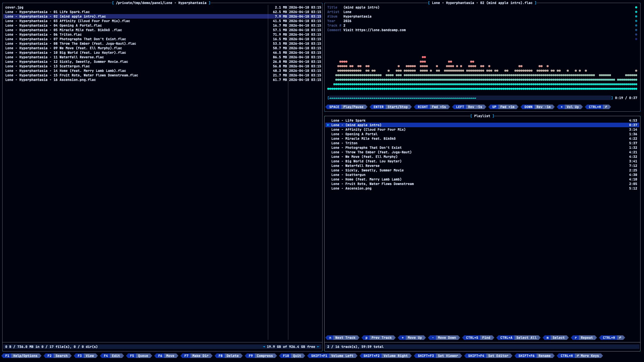The height and width of the screenshot is (362, 644).
Task: Click SHIFT+F3 Set Viewer
Action: tap(438, 356)
